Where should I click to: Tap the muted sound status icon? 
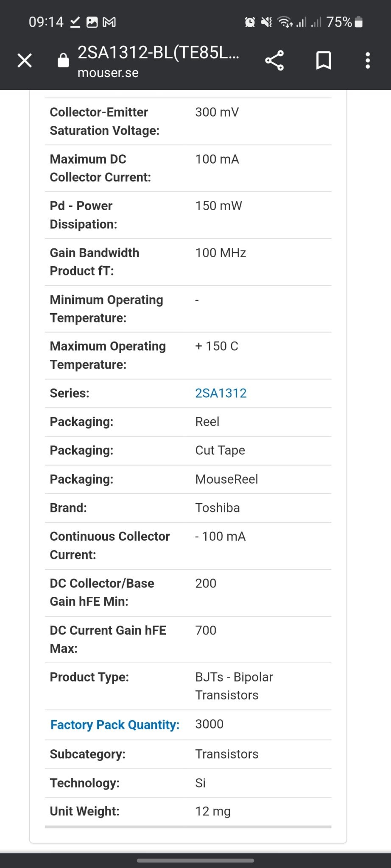click(x=266, y=22)
